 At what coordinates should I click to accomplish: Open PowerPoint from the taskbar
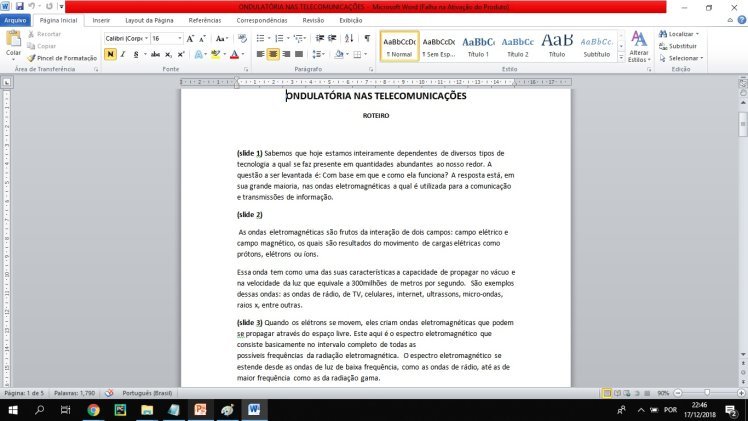[200, 410]
